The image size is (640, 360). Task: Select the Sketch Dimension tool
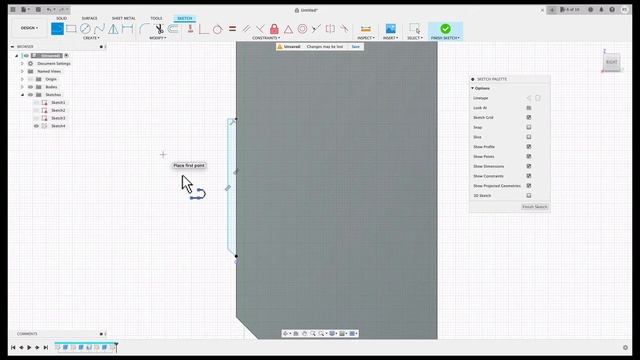pyautogui.click(x=127, y=29)
